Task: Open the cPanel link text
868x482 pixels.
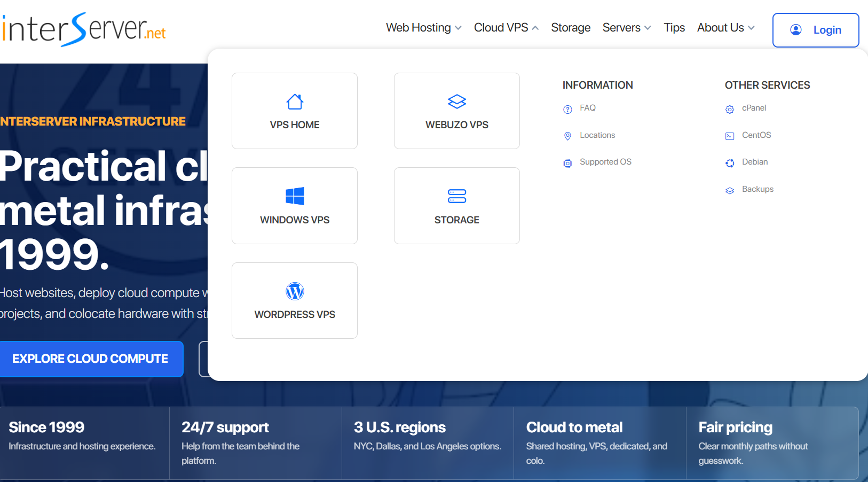Action: 754,108
